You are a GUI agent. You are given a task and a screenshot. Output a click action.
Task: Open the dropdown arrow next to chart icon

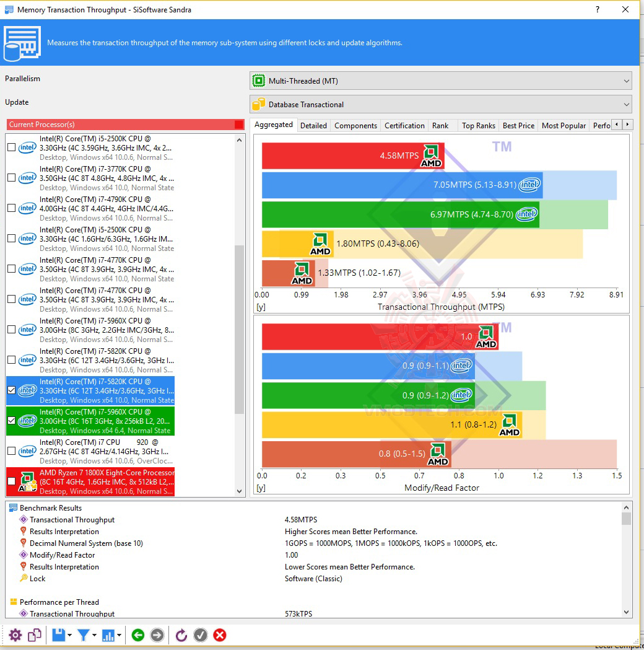point(120,635)
